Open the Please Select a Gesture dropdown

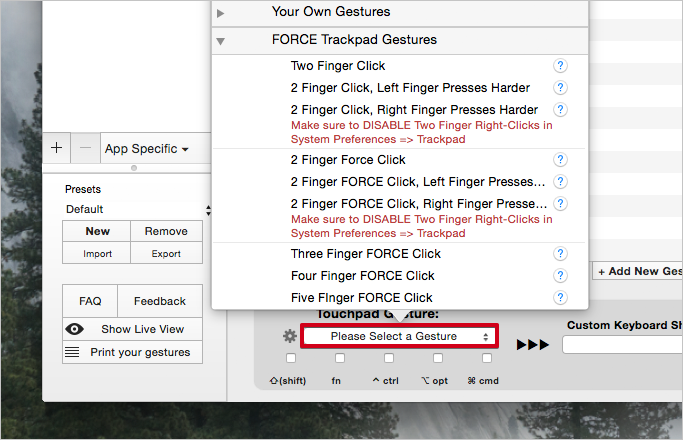(x=399, y=336)
